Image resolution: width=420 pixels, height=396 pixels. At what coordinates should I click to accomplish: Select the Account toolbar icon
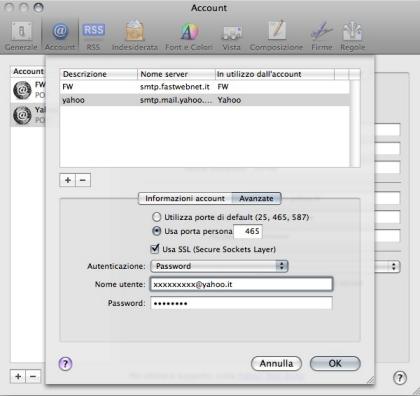click(60, 36)
